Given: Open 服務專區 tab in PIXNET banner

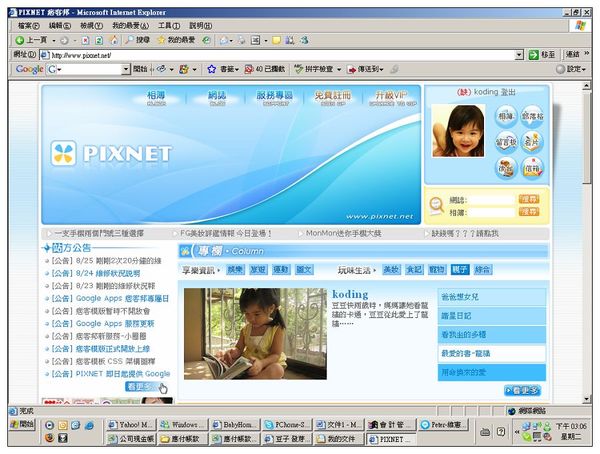Looking at the screenshot, I should pyautogui.click(x=275, y=98).
